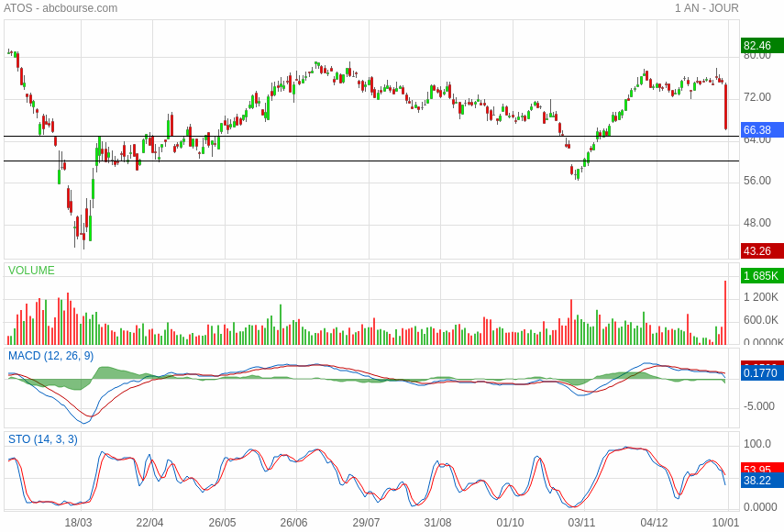Screen dimensions: 784x532
Task: Click the 18/03 date axis label
Action: [x=79, y=523]
